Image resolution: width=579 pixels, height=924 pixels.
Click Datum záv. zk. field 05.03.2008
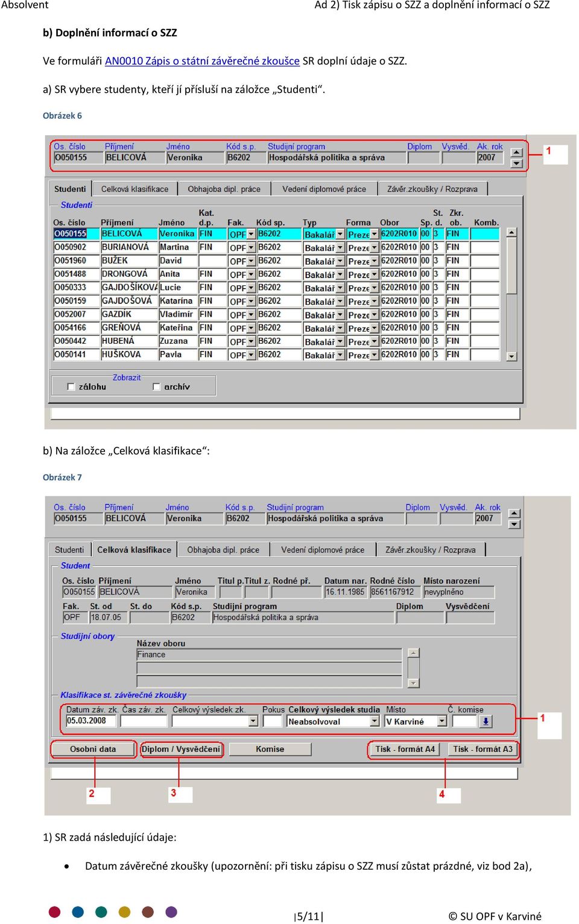click(92, 721)
